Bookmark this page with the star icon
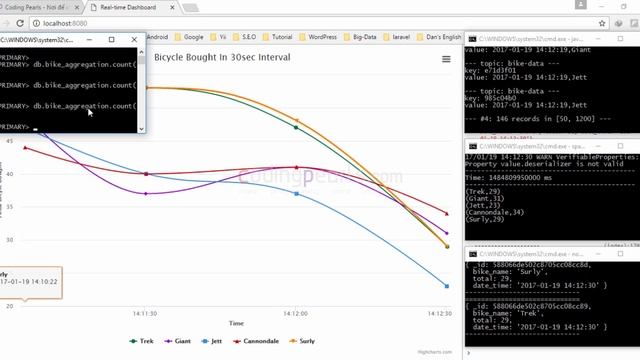640x360 pixels. tap(602, 23)
